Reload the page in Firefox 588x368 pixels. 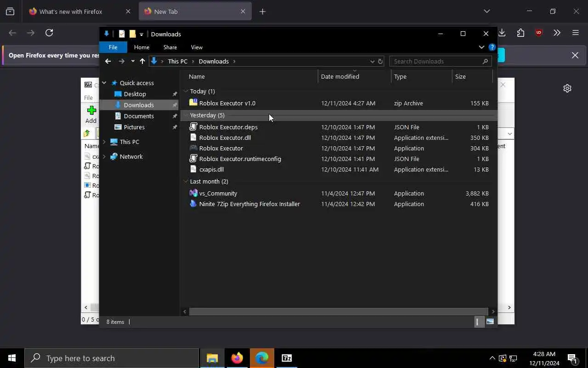point(49,33)
